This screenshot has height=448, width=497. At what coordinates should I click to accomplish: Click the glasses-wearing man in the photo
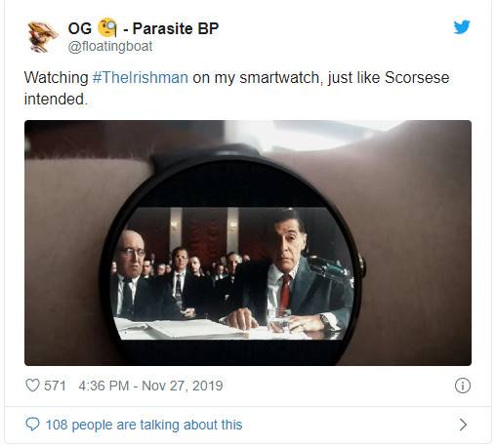(139, 276)
